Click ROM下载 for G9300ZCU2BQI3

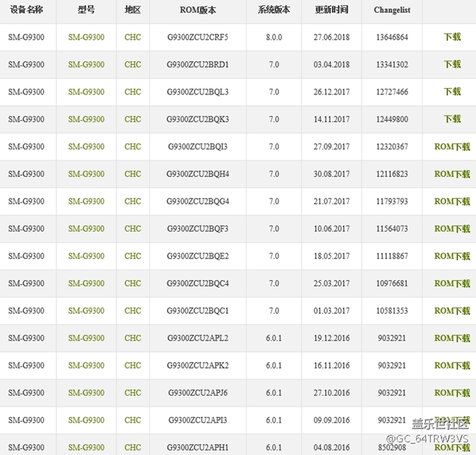[x=452, y=147]
